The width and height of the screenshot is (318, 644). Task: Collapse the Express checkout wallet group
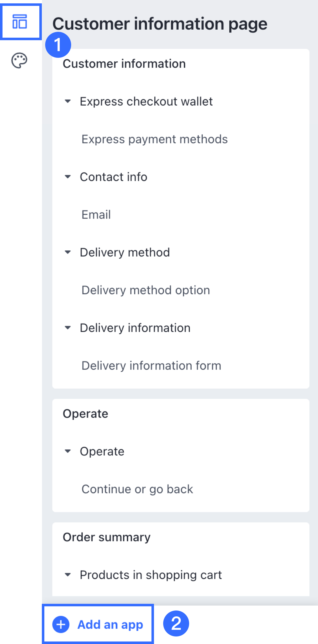[68, 101]
